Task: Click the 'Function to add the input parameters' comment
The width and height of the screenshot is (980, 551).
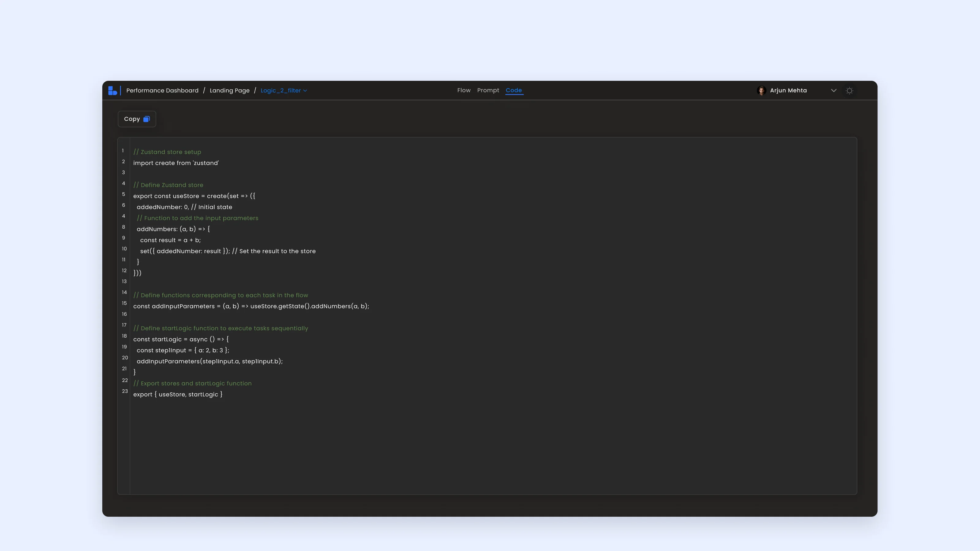Action: pyautogui.click(x=198, y=218)
